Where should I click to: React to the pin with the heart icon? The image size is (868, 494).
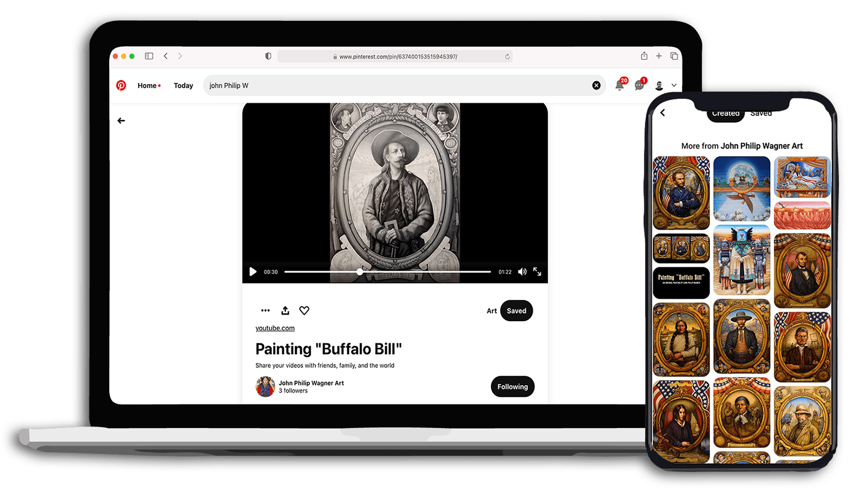click(x=305, y=311)
